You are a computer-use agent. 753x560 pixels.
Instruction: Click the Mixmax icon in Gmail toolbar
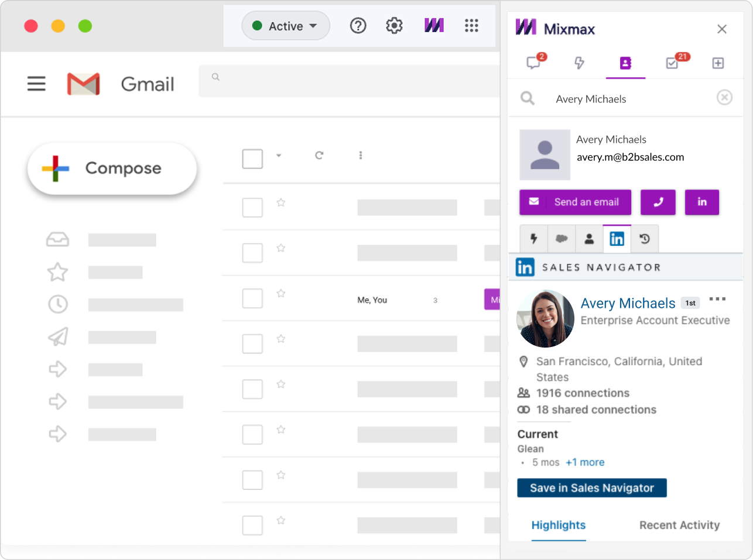coord(434,25)
